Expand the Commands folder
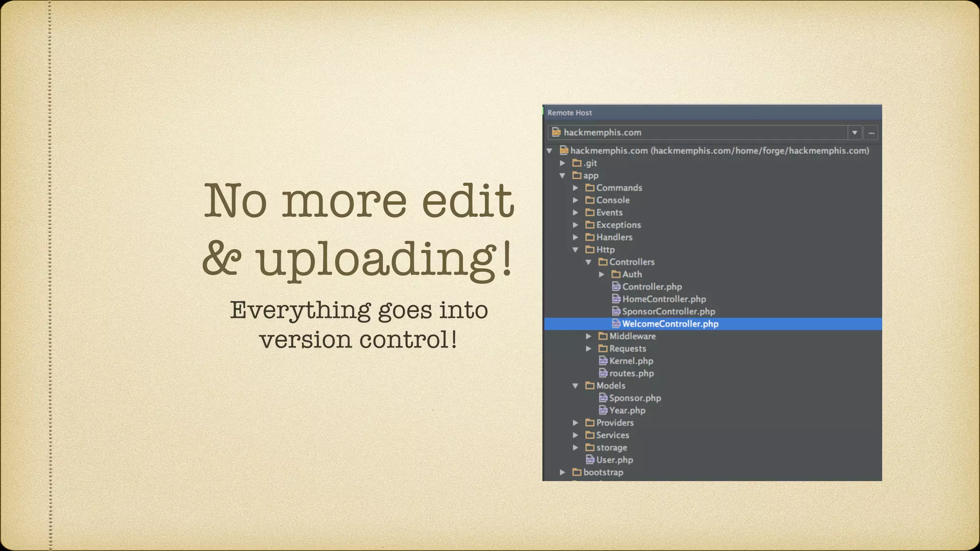The image size is (980, 551). [576, 188]
